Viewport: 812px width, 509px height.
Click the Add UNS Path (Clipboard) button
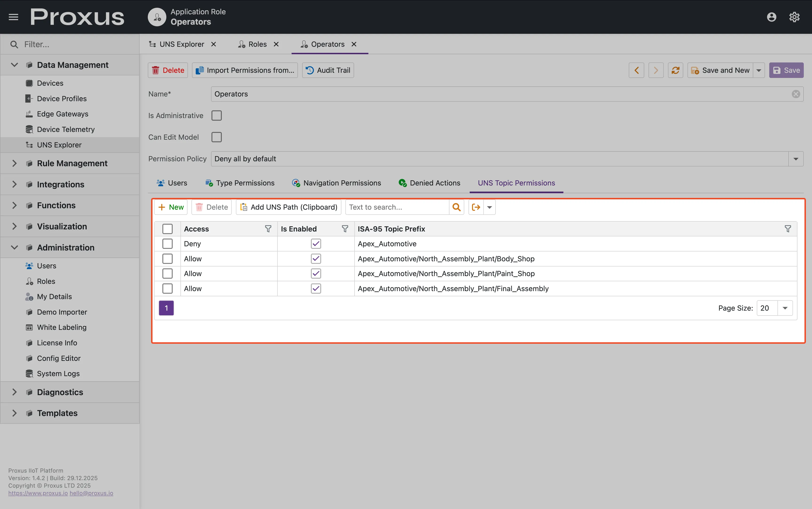tap(288, 207)
